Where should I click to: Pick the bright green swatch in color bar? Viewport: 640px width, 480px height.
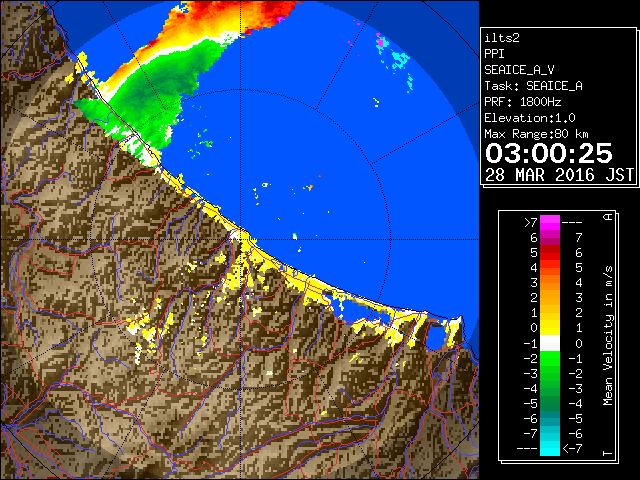(x=550, y=358)
